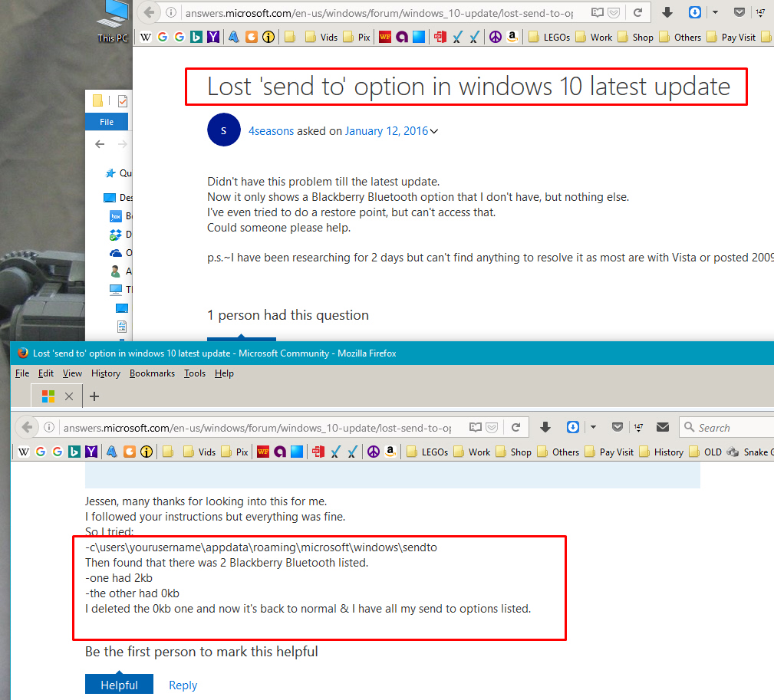Viewport: 774px width, 700px height.
Task: Open Downloads arrow in the lower Firefox window
Action: click(545, 427)
